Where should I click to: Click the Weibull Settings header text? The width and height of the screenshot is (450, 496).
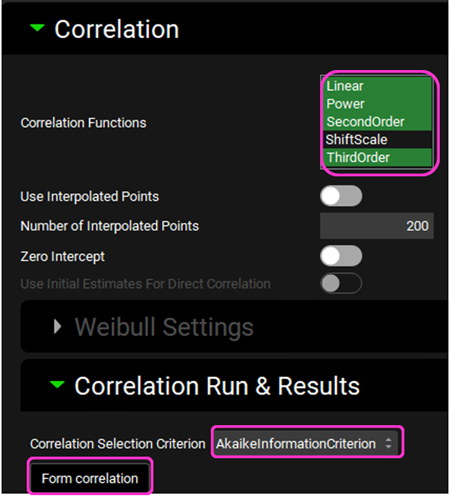tap(164, 327)
